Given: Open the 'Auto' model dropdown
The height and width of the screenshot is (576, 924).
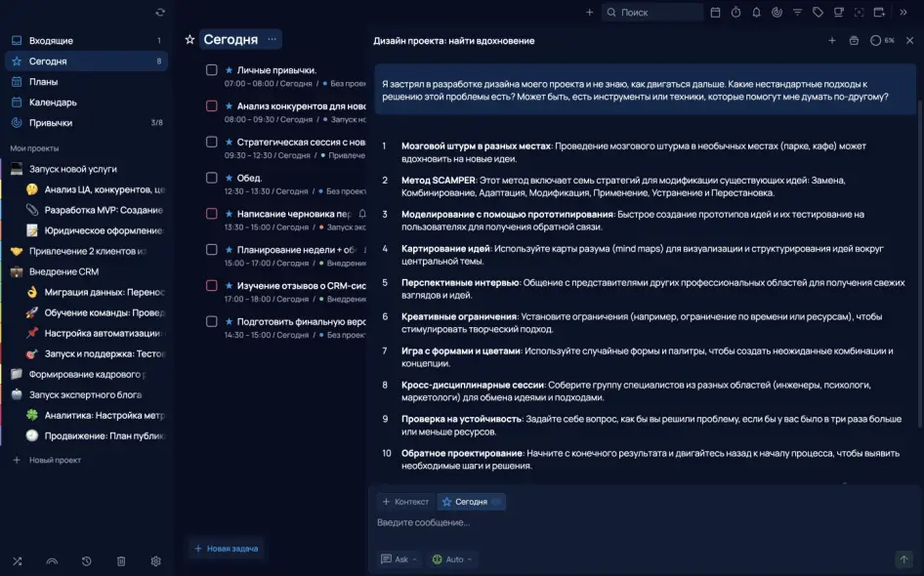Looking at the screenshot, I should pyautogui.click(x=452, y=559).
